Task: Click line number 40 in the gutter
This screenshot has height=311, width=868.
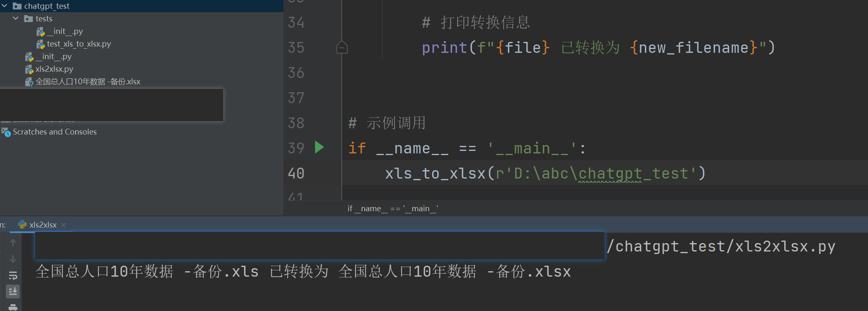Action: 296,173
